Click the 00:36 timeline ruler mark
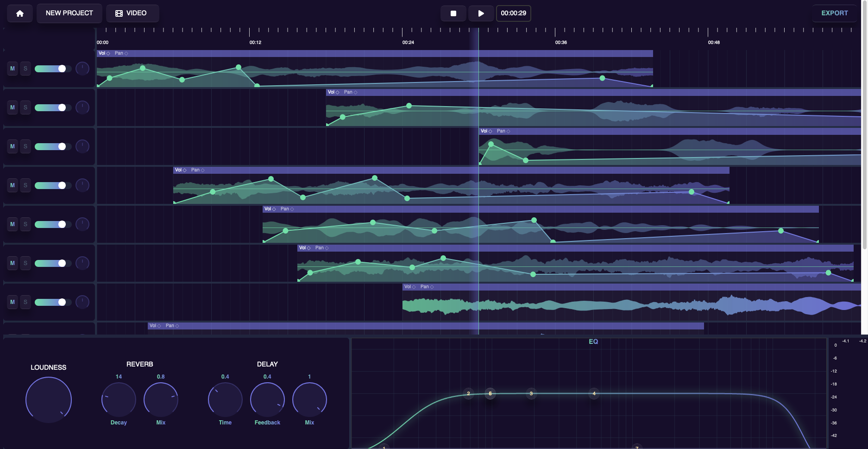Screen dimensions: 868x449 click(x=561, y=42)
